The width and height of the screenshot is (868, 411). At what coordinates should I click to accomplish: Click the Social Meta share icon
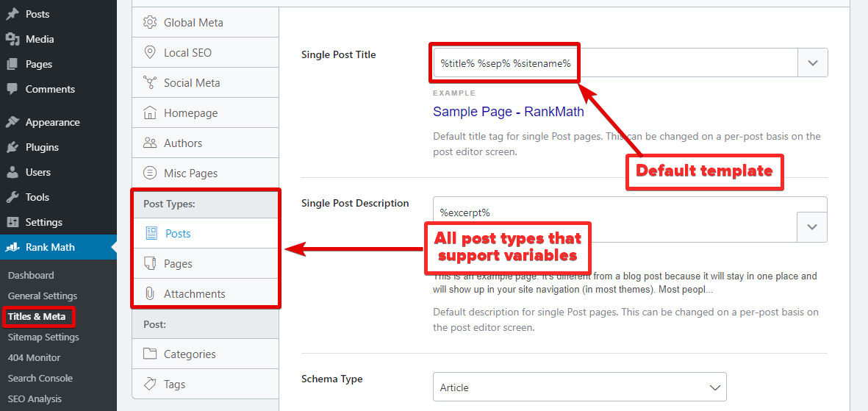[150, 82]
